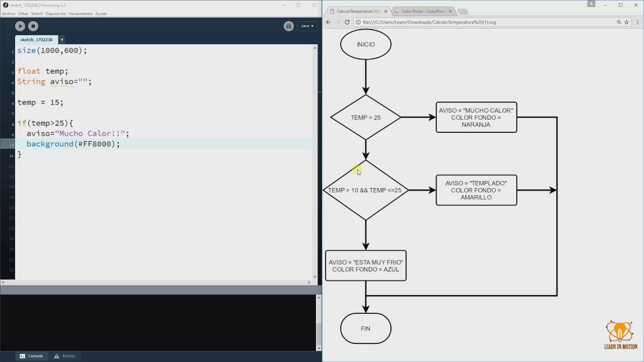Click the editor vertical scrollbar up arrow

pos(315,48)
